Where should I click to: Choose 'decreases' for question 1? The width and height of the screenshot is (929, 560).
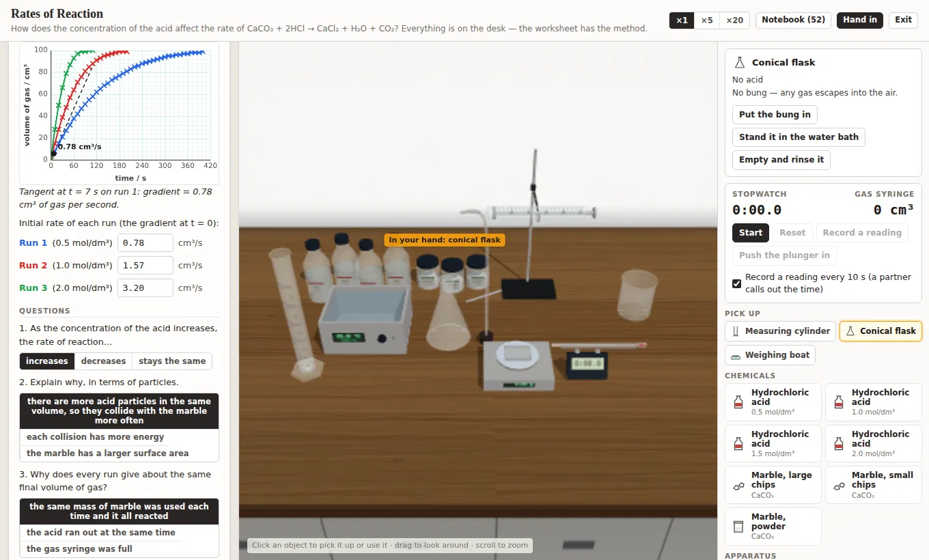[x=103, y=361]
